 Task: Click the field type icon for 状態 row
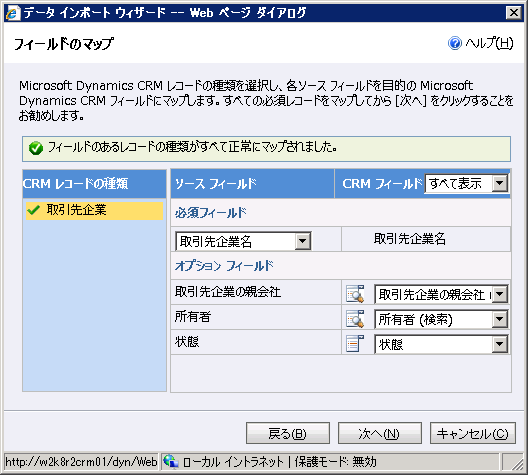pos(355,344)
